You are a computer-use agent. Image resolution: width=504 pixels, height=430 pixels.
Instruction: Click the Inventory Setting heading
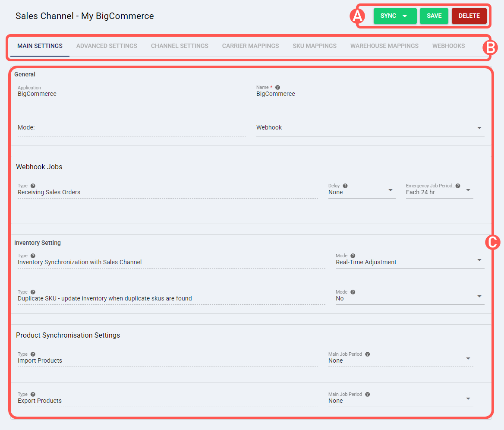tap(37, 243)
